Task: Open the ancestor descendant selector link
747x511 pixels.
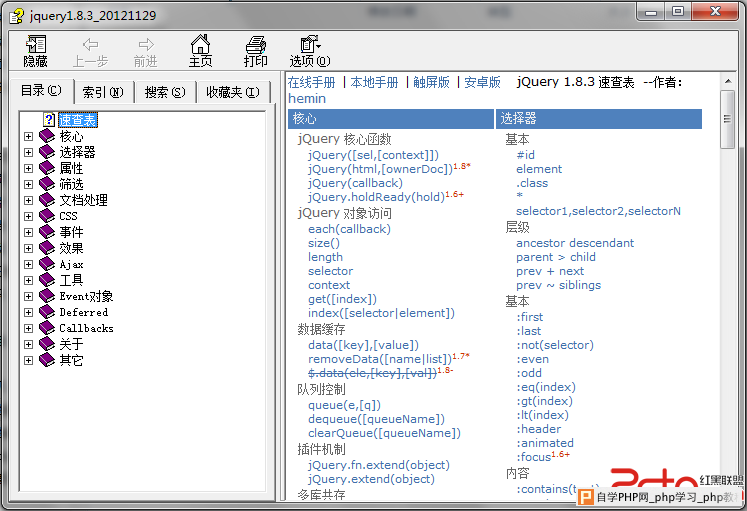Action: (575, 243)
